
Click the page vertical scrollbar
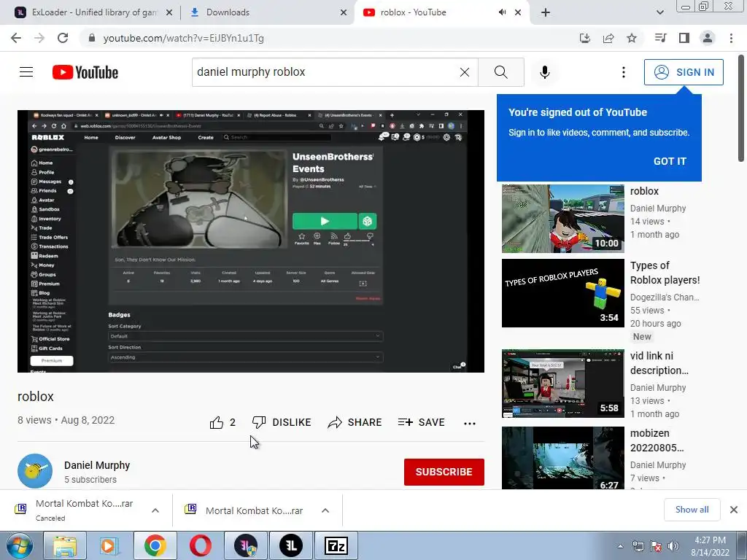pos(742,109)
